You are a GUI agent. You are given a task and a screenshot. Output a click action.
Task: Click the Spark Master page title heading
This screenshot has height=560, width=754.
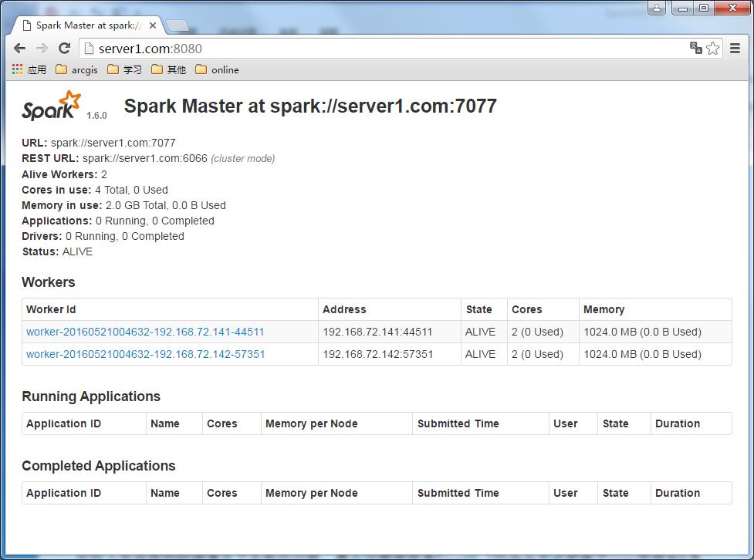(x=310, y=106)
